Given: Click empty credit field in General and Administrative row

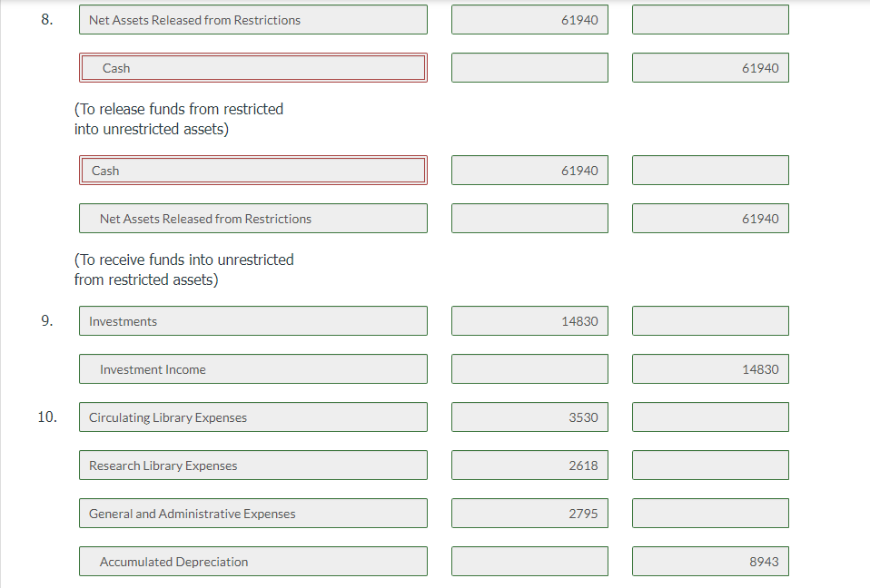Looking at the screenshot, I should pyautogui.click(x=710, y=514).
